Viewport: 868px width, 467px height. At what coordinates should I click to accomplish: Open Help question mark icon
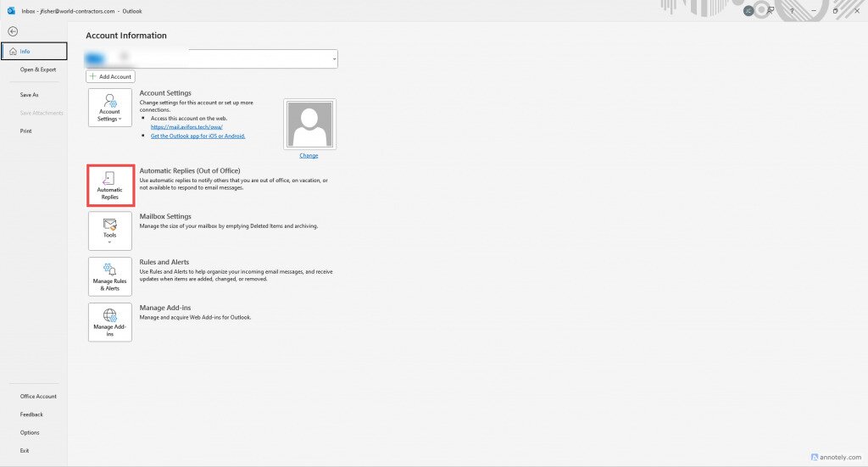(x=792, y=10)
